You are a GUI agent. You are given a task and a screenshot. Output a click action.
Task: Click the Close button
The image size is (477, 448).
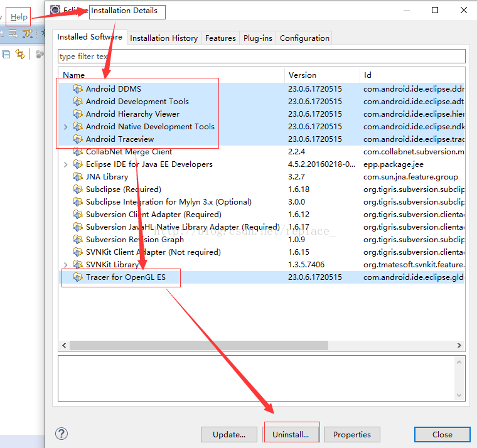(442, 435)
